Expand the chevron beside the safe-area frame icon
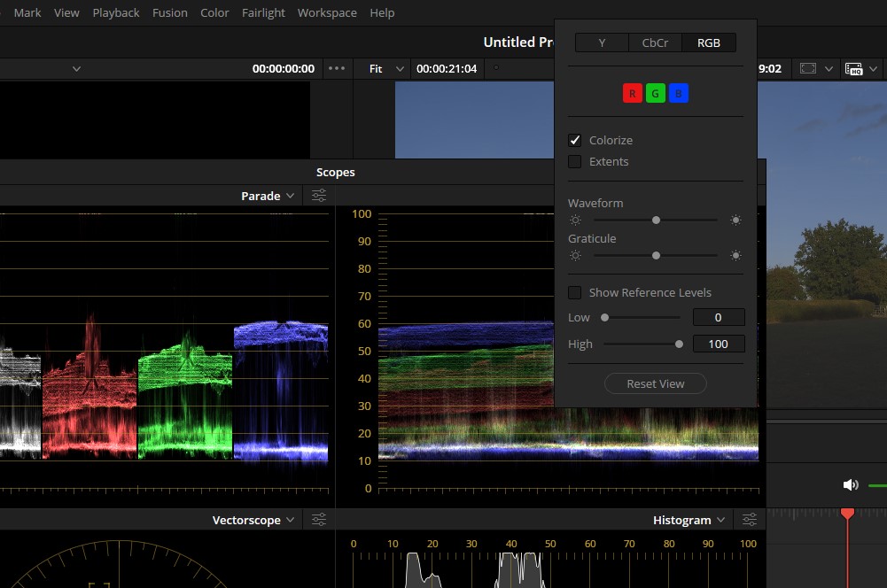887x588 pixels. pos(829,68)
